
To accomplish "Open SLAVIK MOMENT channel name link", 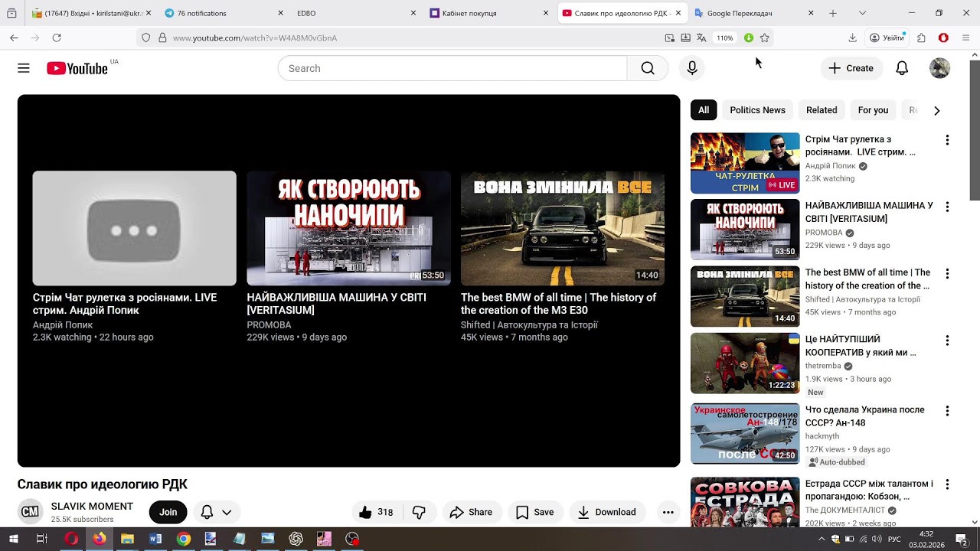I will point(92,507).
